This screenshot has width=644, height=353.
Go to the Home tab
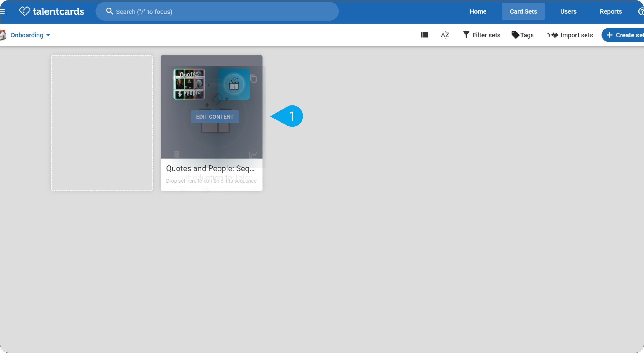click(x=478, y=11)
